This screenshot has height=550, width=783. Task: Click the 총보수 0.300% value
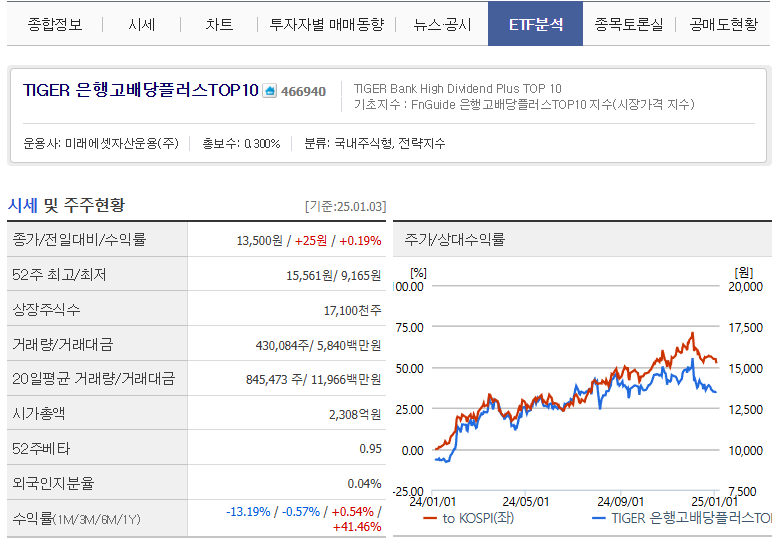241,143
